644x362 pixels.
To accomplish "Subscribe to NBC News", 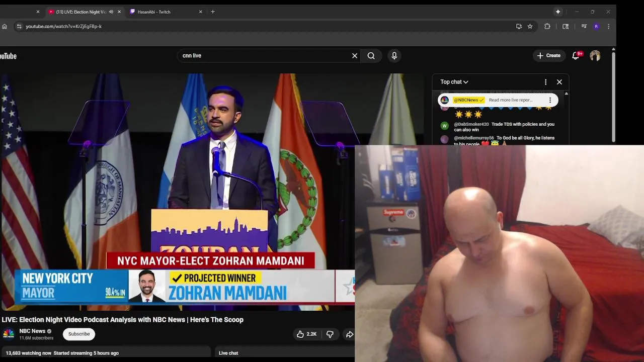I will click(79, 334).
